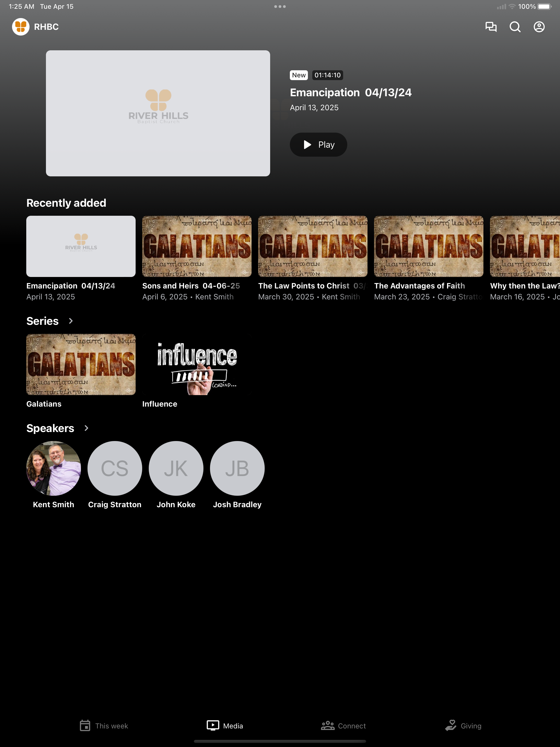Tap the RHBC logo icon
This screenshot has height=747, width=560.
tap(21, 27)
